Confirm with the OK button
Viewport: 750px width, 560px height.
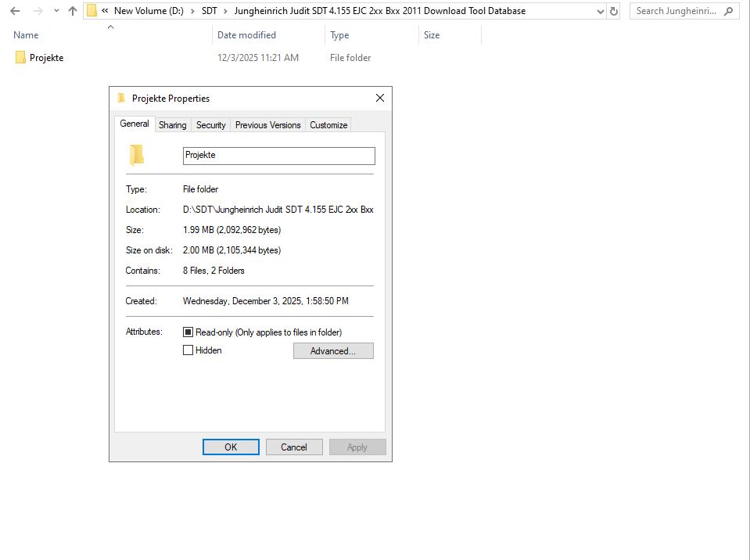tap(231, 447)
